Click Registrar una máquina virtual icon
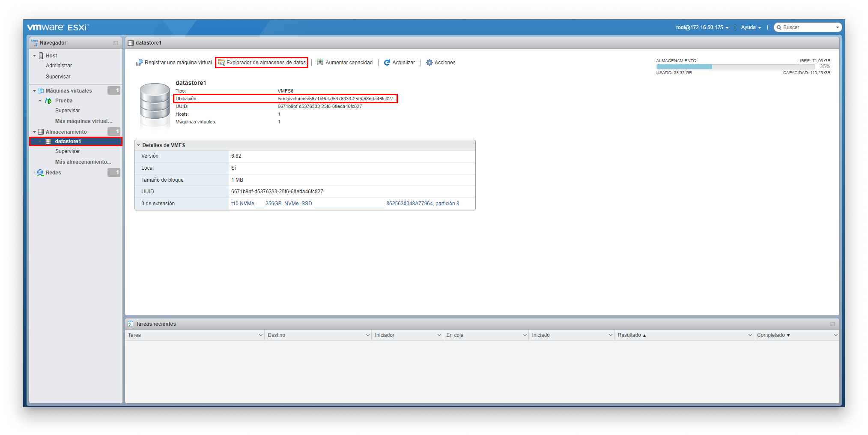Viewport: 868px width, 435px height. [139, 63]
